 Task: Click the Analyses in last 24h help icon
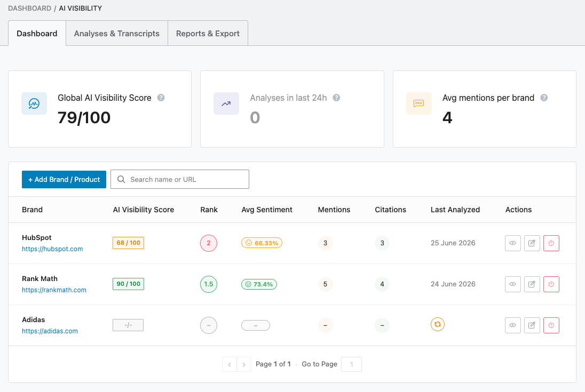click(336, 98)
